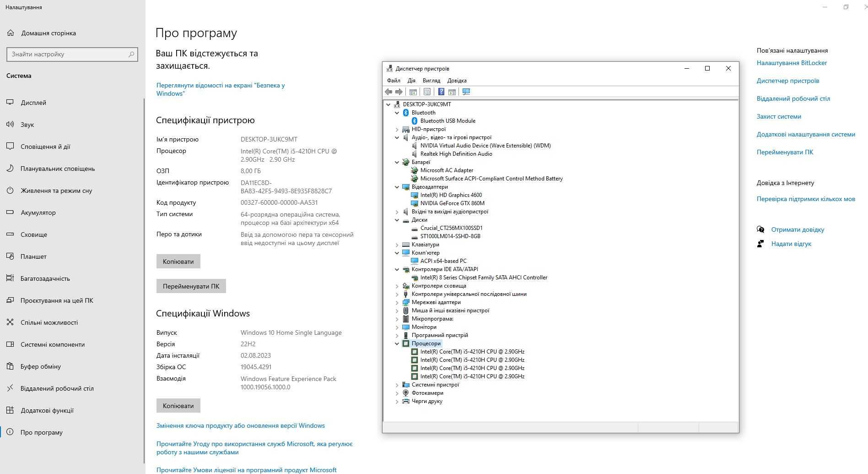The image size is (868, 474).
Task: Collapse the Відеоадаптери tree node
Action: [397, 187]
